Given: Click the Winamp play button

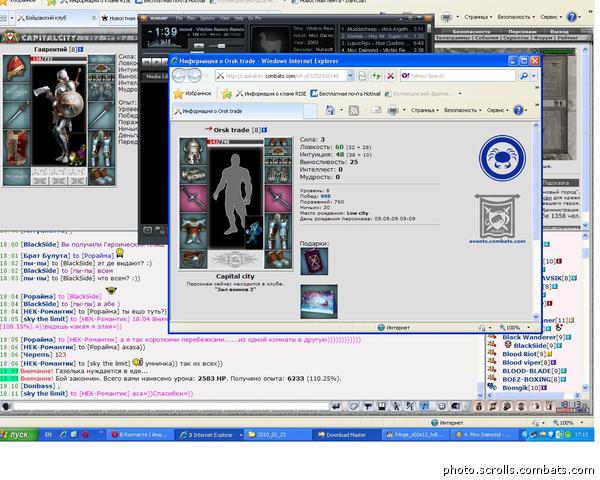Looking at the screenshot, I should [x=156, y=61].
